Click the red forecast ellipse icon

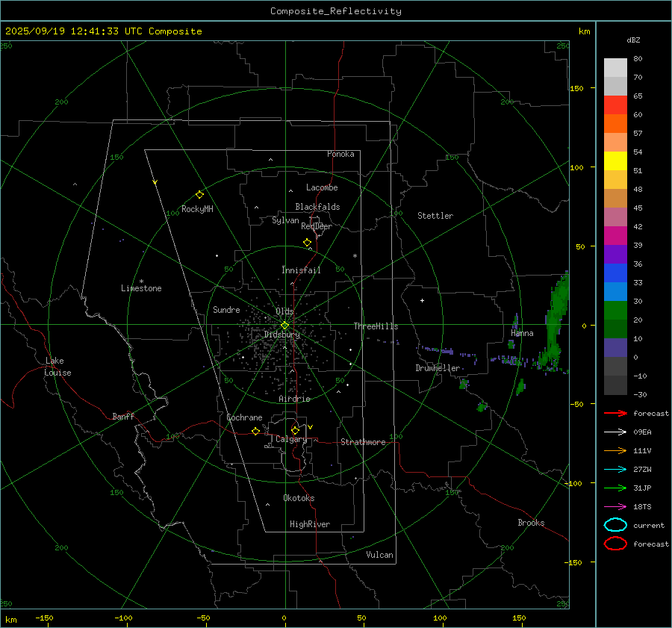click(615, 544)
